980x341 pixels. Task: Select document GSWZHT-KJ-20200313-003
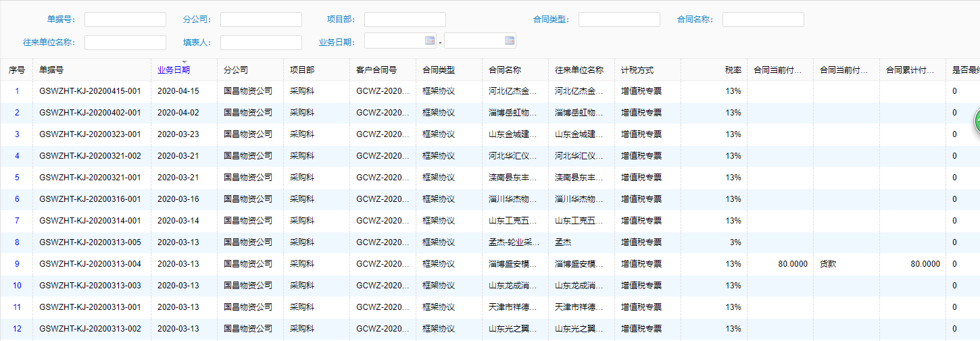(90, 286)
